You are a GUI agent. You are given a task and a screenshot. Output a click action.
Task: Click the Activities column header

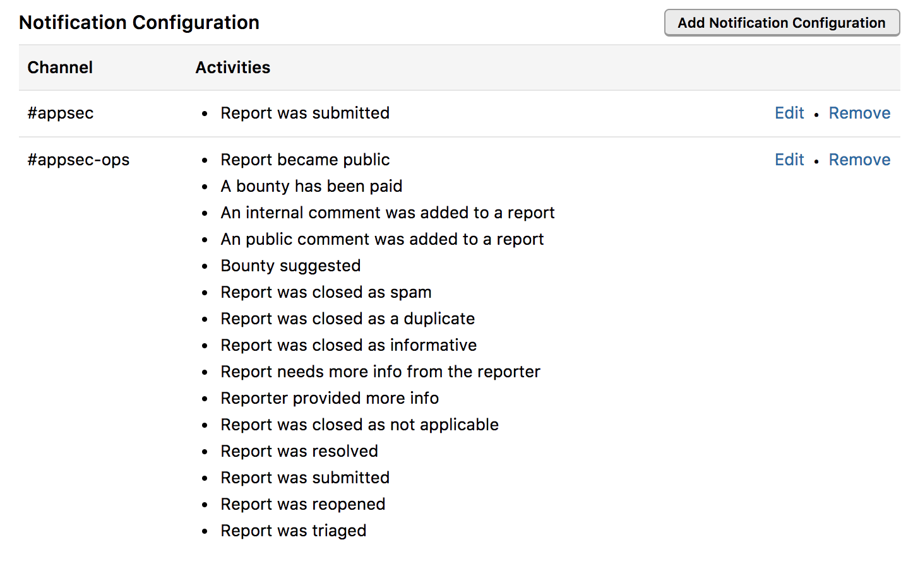232,68
